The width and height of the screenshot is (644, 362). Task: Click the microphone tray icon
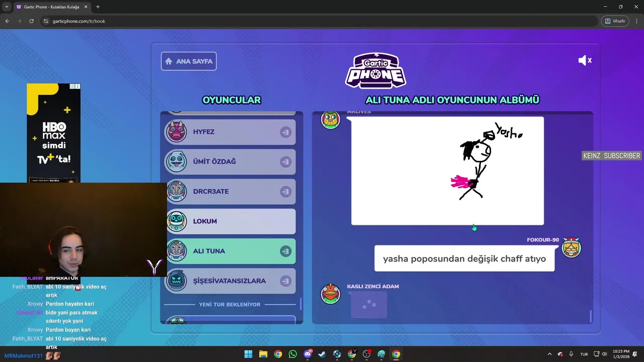[571, 354]
